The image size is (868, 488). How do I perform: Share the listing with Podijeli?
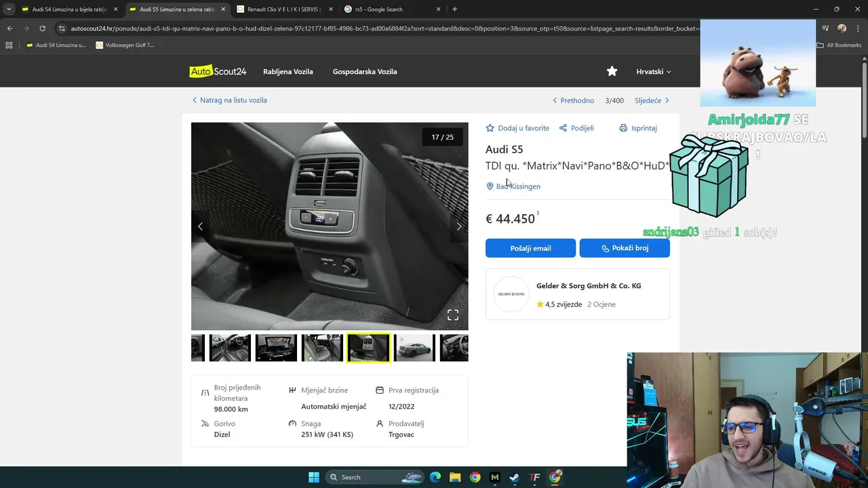(576, 128)
